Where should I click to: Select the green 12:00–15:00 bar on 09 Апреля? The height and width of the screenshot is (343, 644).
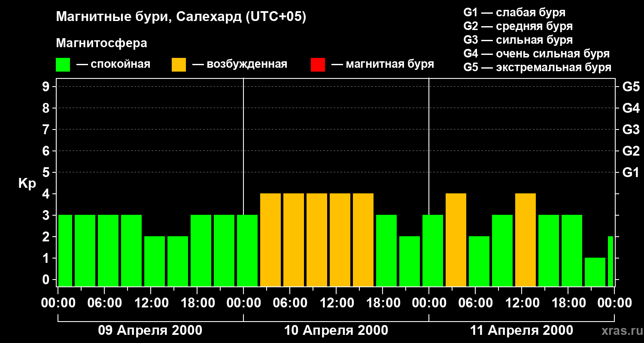pos(155,261)
